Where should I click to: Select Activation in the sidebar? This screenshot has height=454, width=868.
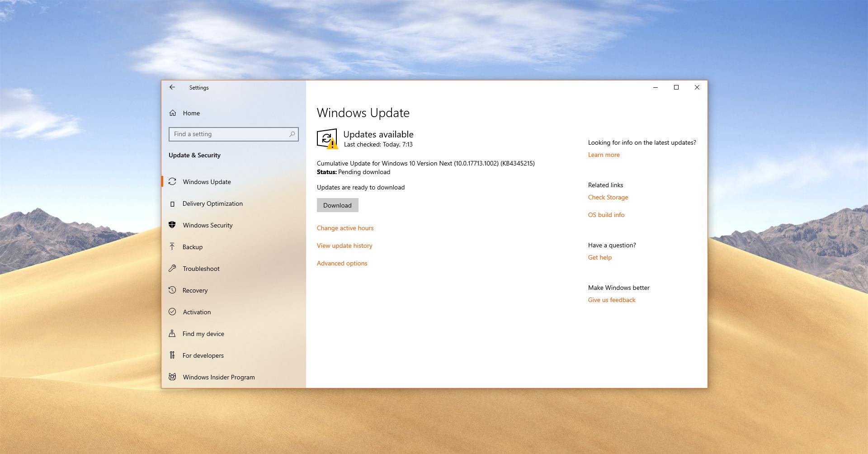tap(234, 312)
